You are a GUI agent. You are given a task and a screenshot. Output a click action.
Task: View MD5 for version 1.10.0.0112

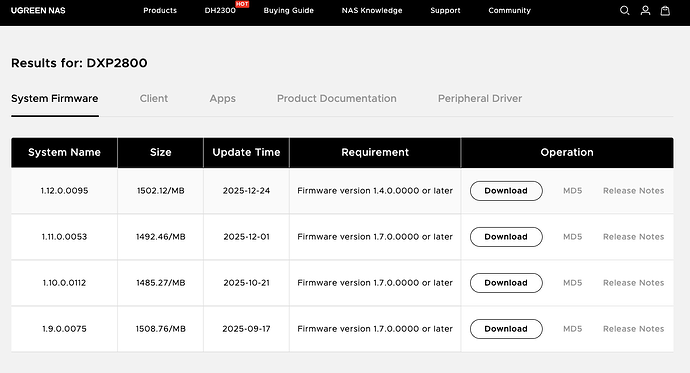[x=573, y=283]
